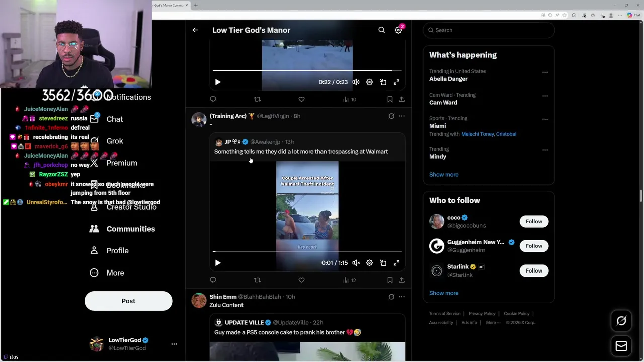This screenshot has width=644, height=362.
Task: Follow coco @bigcocobuns
Action: (534, 222)
